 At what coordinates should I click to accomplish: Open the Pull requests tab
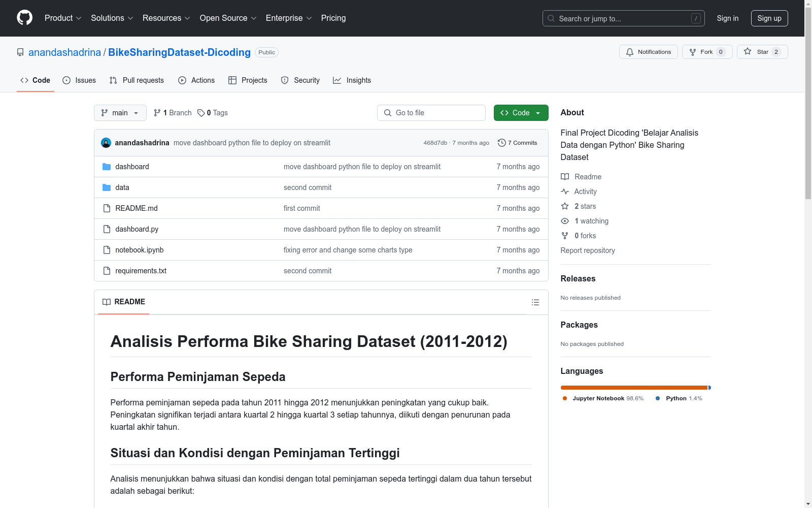coord(137,80)
